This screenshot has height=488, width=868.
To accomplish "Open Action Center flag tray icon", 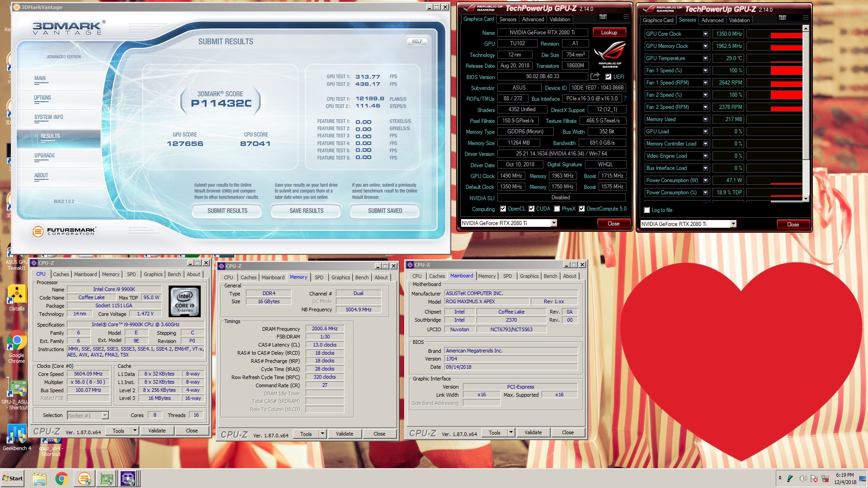I will (x=814, y=479).
